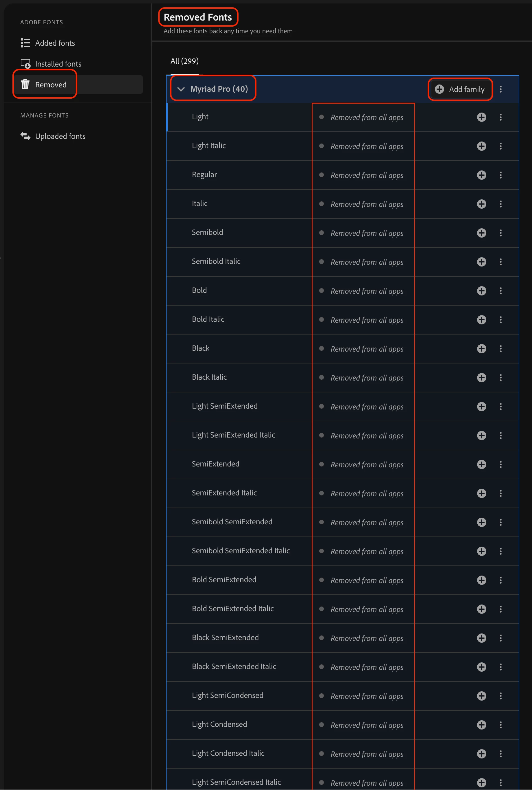Screen dimensions: 532x790
Task: Open more options for SemiExtended Italic
Action: point(501,493)
